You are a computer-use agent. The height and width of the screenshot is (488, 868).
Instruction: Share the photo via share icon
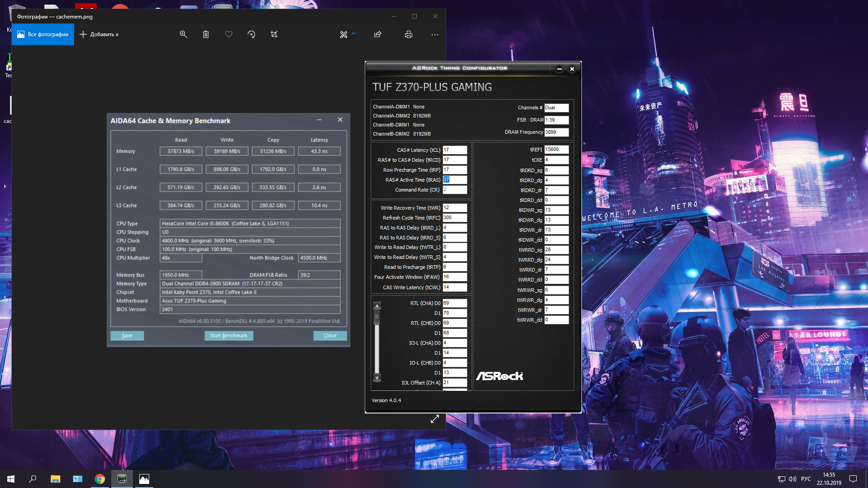coord(378,34)
